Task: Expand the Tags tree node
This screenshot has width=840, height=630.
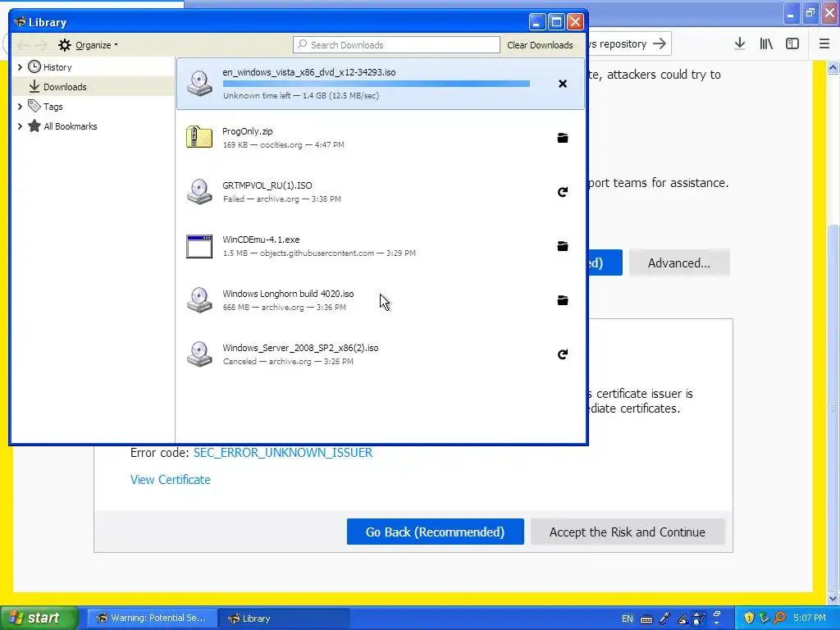Action: pyautogui.click(x=20, y=107)
